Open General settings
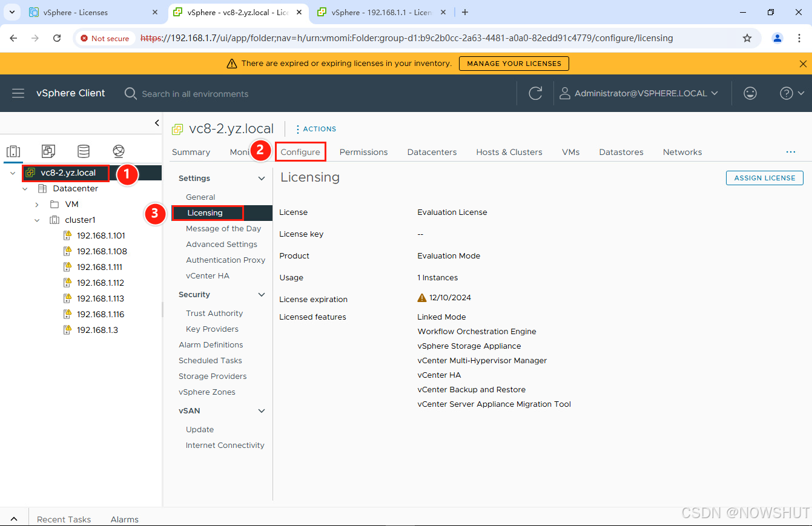The image size is (812, 526). 200,197
